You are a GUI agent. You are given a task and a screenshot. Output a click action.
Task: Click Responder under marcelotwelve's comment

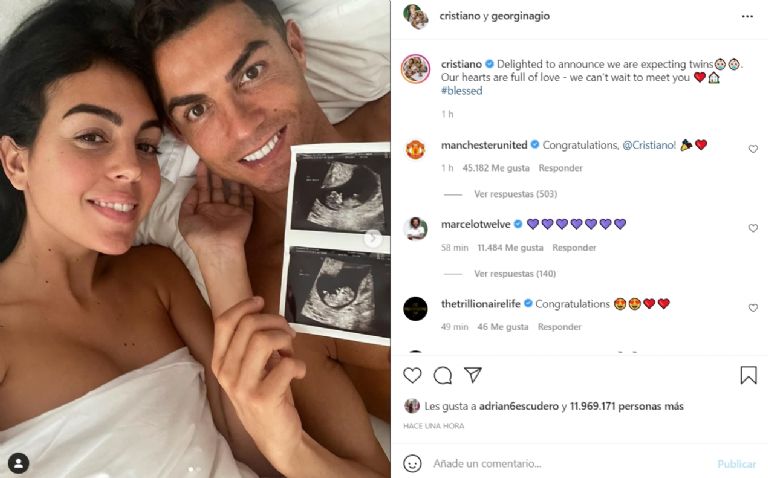[574, 248]
